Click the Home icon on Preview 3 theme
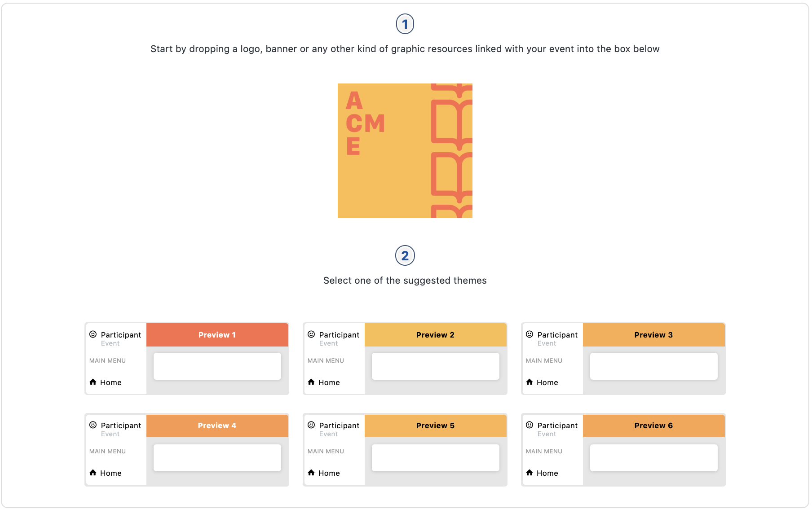This screenshot has height=509, width=812. 530,382
